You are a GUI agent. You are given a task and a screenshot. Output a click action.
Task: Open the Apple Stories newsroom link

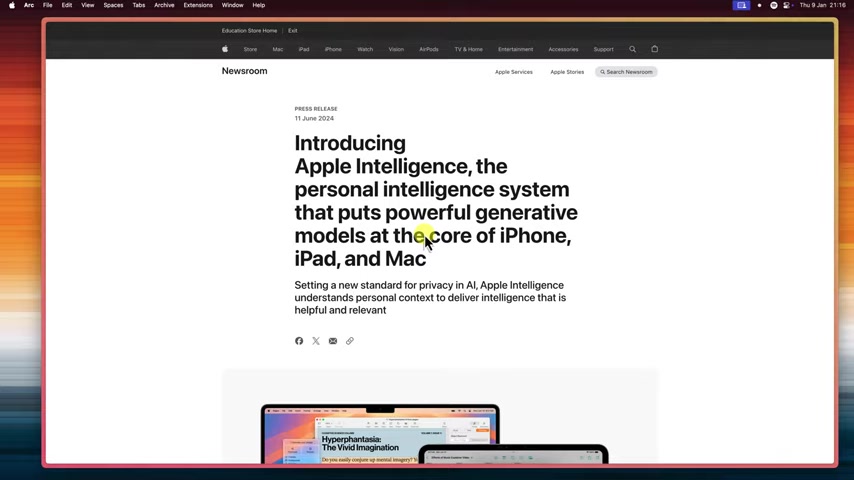click(x=567, y=72)
